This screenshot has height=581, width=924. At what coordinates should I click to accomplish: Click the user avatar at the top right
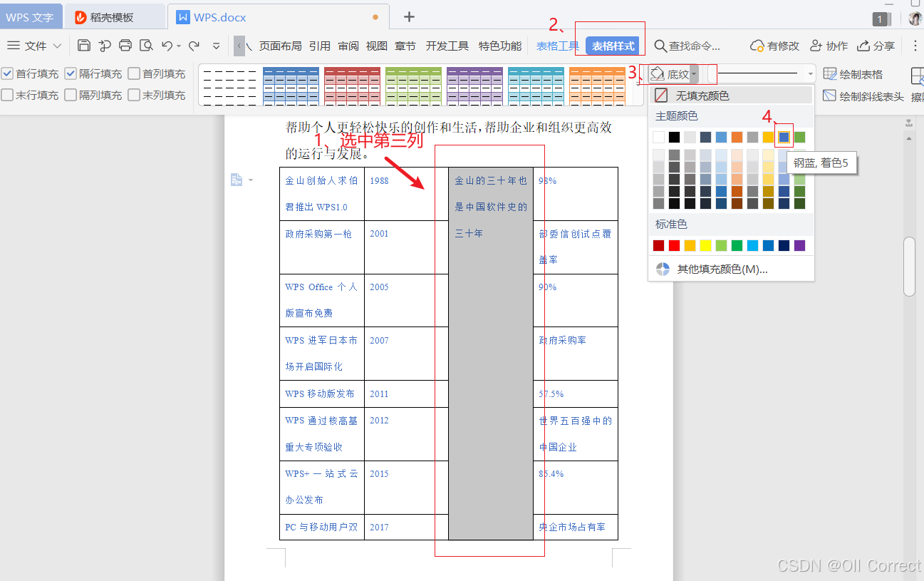[915, 19]
